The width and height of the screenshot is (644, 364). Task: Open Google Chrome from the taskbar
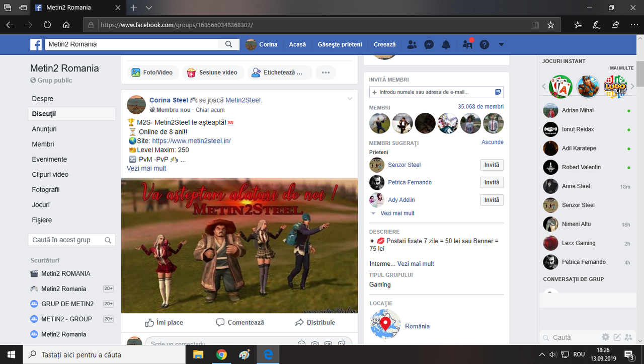tap(221, 354)
